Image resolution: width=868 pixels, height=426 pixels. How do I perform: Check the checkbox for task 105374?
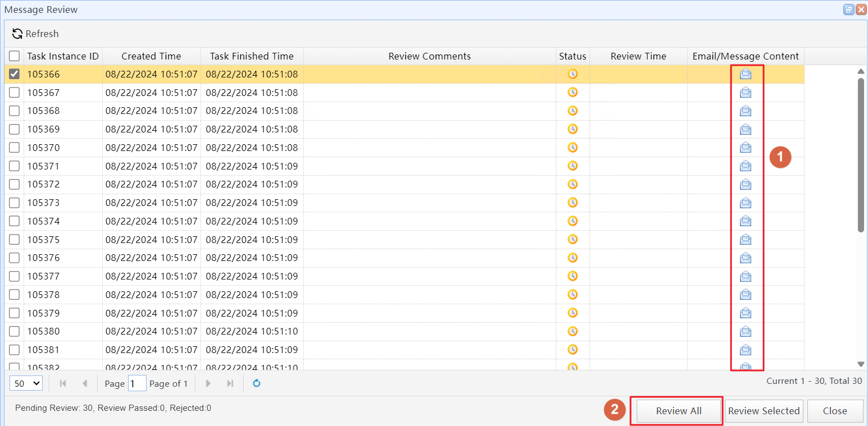(x=15, y=221)
